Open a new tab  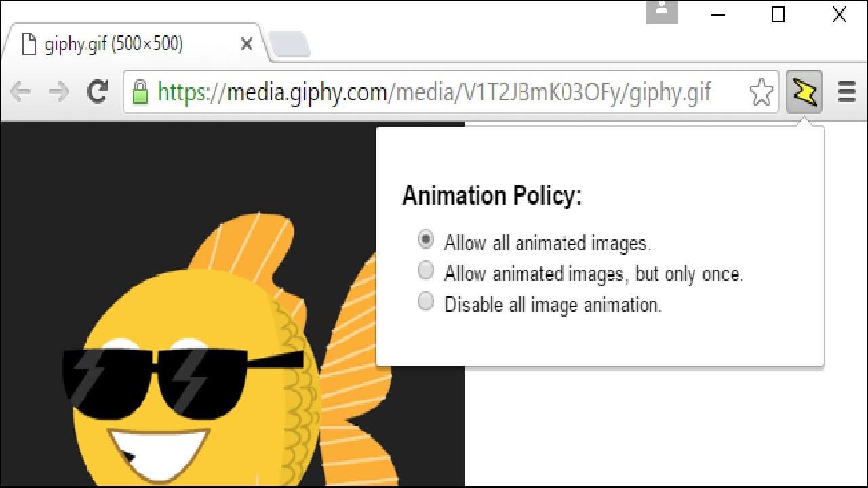290,45
